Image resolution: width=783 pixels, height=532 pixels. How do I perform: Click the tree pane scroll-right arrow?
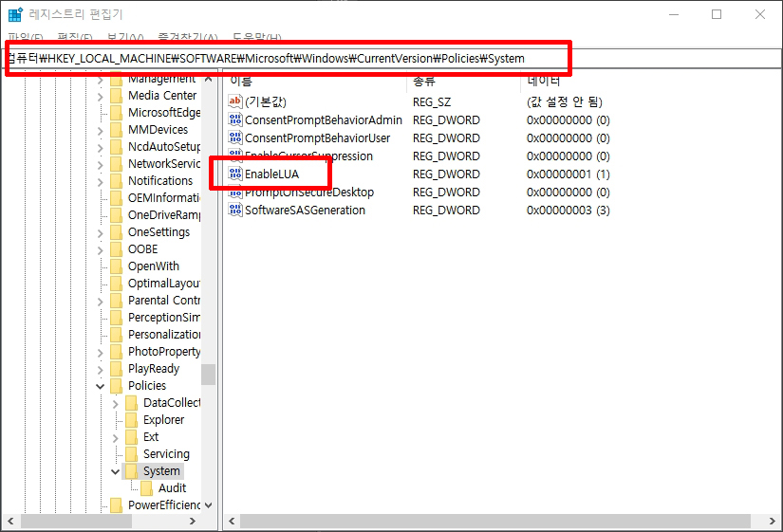(x=193, y=521)
